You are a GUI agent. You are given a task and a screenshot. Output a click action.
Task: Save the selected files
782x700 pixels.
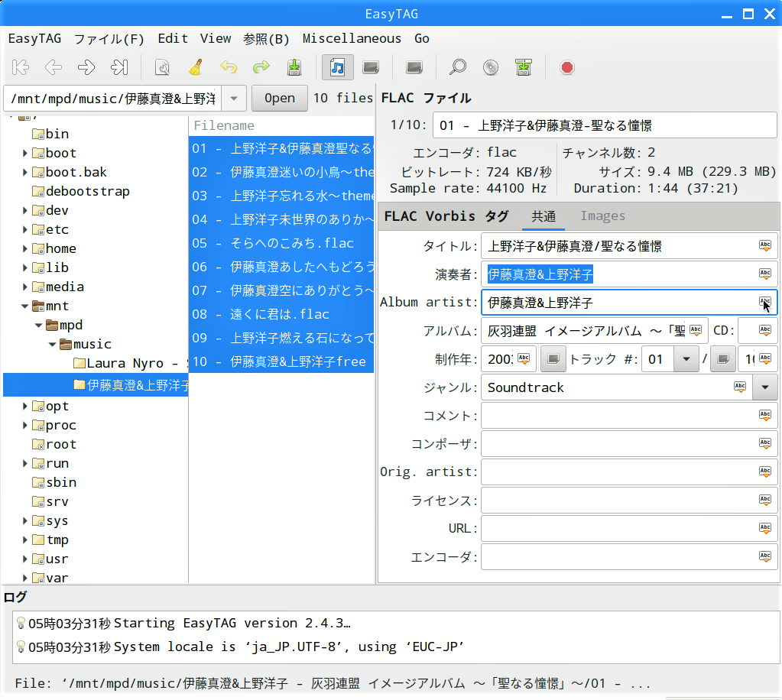[x=294, y=67]
